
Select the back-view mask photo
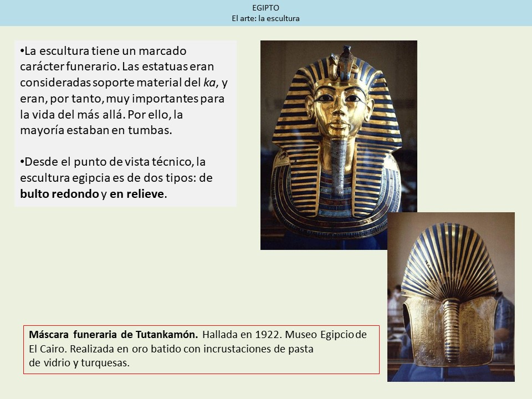point(451,297)
